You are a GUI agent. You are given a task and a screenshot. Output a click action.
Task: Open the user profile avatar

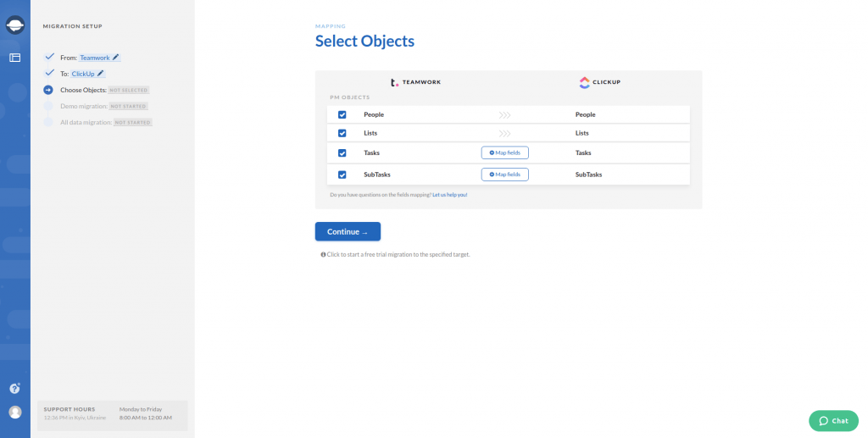pyautogui.click(x=15, y=412)
